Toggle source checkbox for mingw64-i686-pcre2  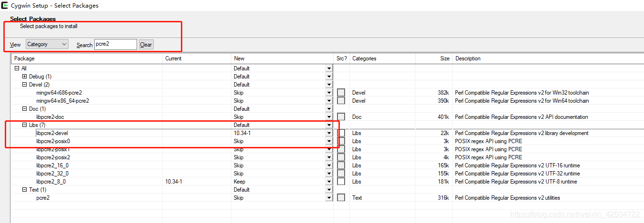coord(341,93)
